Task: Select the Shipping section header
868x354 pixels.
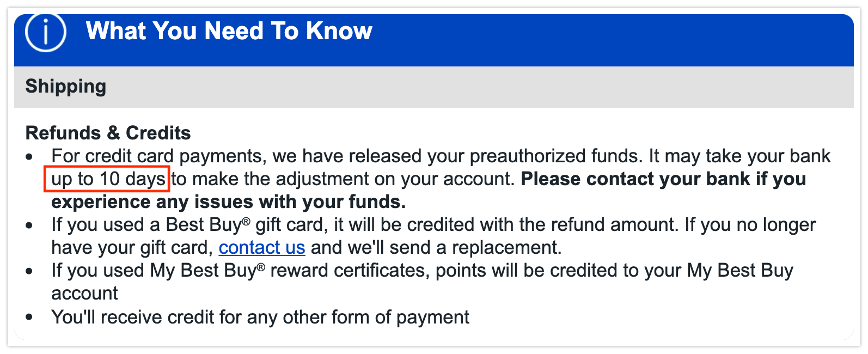Action: pos(66,87)
